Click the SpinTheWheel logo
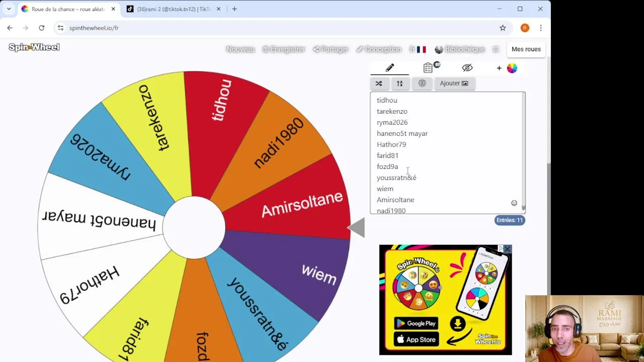Image resolution: width=644 pixels, height=362 pixels. pyautogui.click(x=34, y=47)
